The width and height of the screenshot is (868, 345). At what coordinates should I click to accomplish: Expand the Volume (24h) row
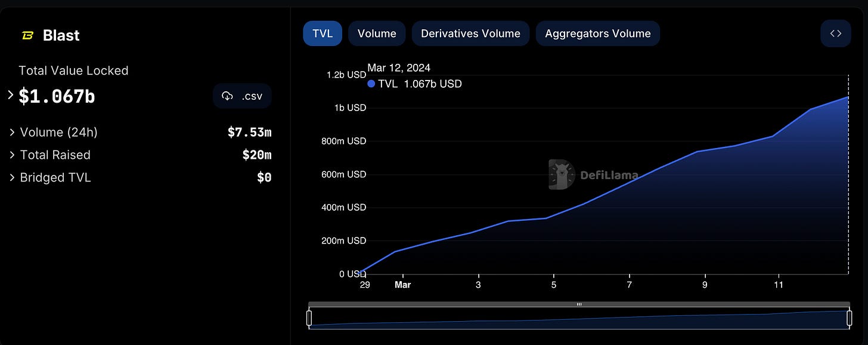pyautogui.click(x=13, y=133)
